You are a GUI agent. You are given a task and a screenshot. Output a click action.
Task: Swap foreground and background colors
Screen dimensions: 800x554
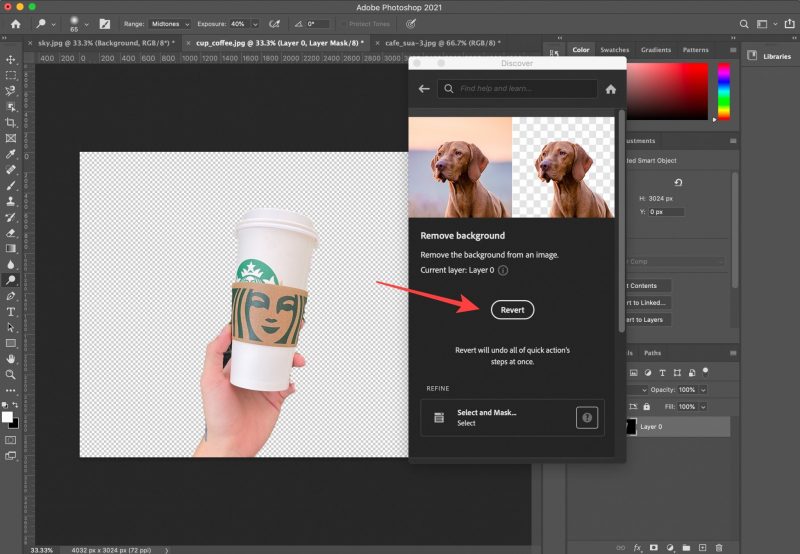(x=15, y=405)
